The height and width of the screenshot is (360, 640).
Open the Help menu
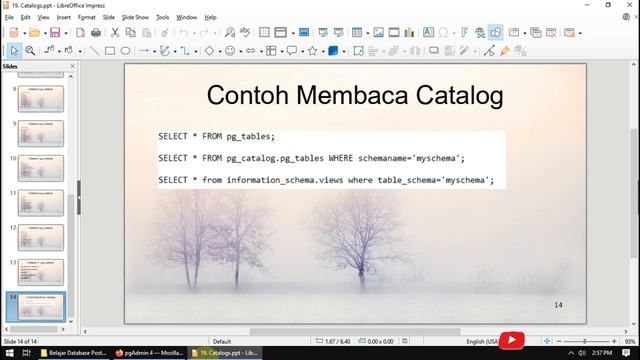210,17
